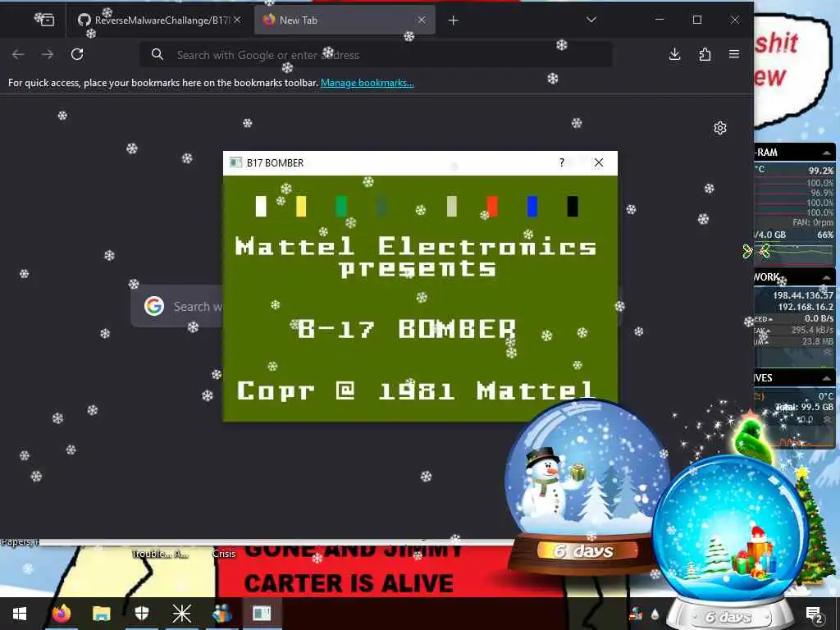Close the B17 BOMBER game window
Screen dimensions: 840x630
pyautogui.click(x=599, y=162)
